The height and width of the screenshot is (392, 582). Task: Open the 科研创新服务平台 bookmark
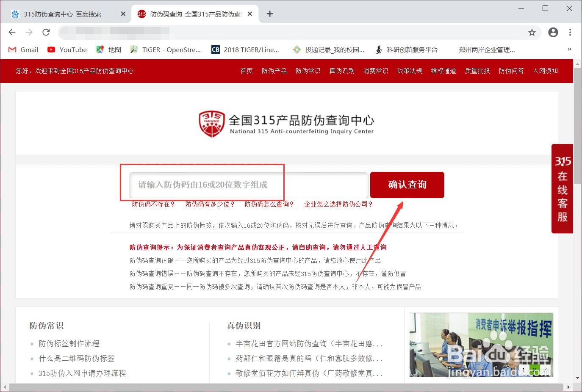click(406, 50)
